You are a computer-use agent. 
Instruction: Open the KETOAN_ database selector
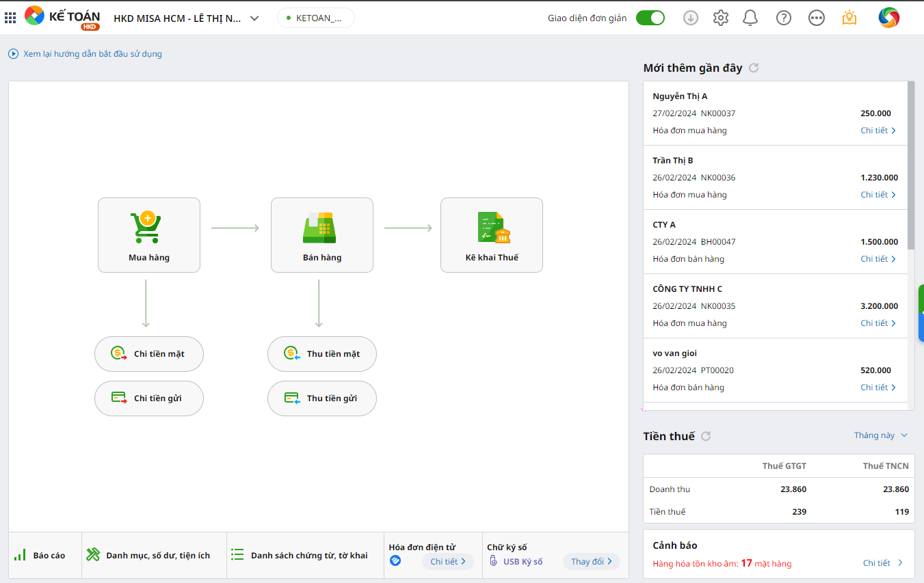tap(316, 18)
